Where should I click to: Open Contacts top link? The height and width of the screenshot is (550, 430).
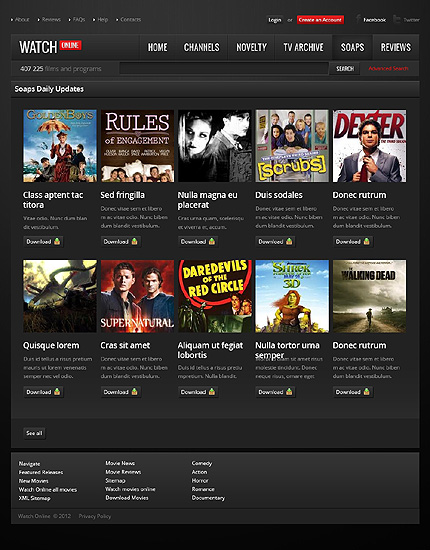point(130,20)
